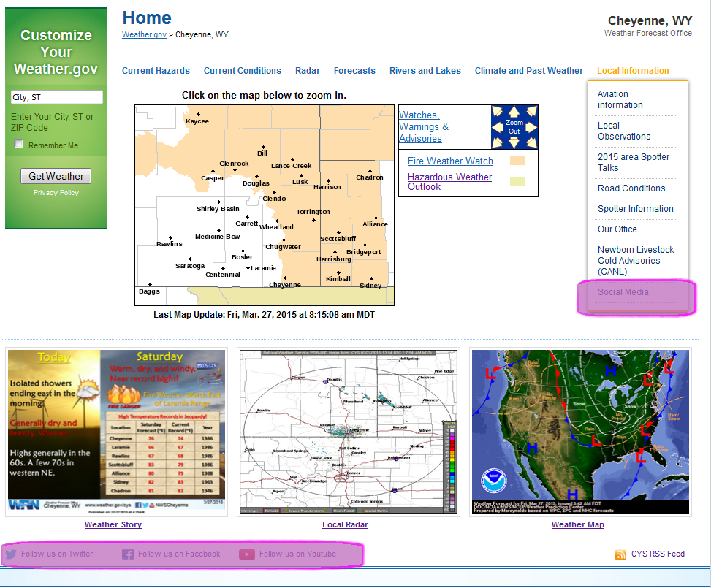
Task: Click the orange RSS feed icon
Action: pos(620,554)
